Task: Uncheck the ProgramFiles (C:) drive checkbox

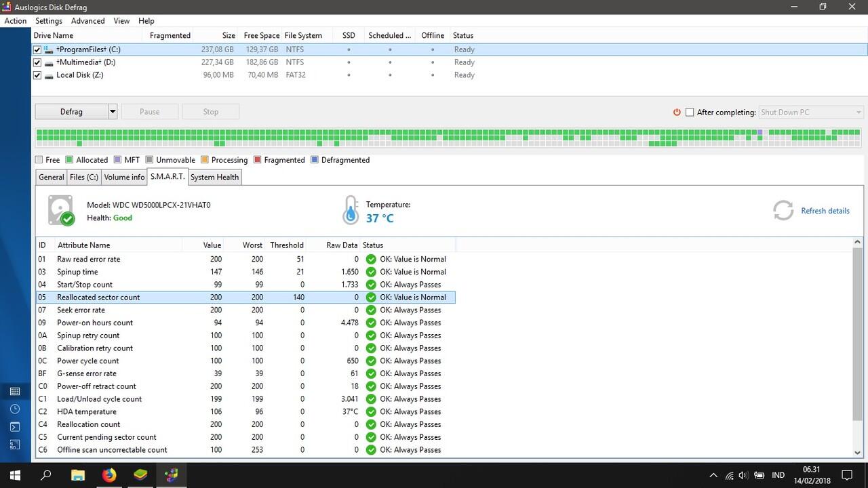Action: [x=38, y=49]
